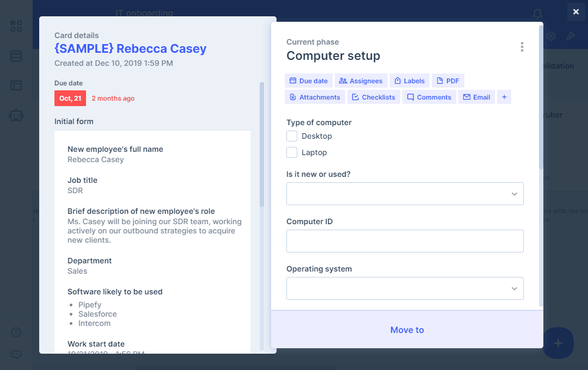Screen dimensions: 588x370
Task: Click the Computer ID input field
Action: (x=405, y=241)
